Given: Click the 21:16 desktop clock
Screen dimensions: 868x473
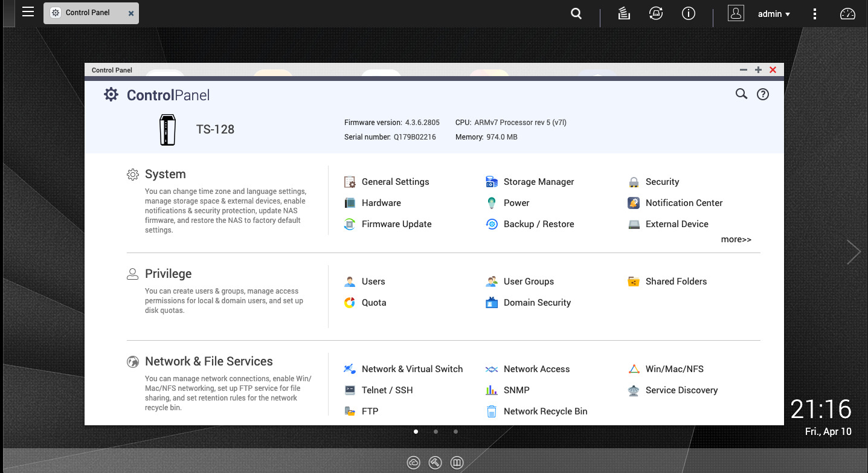Looking at the screenshot, I should (821, 410).
